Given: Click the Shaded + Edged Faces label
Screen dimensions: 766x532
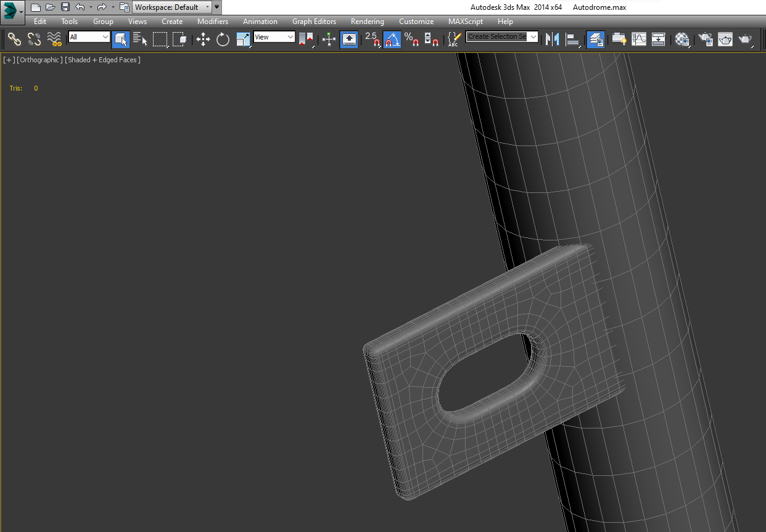Looking at the screenshot, I should click(103, 60).
